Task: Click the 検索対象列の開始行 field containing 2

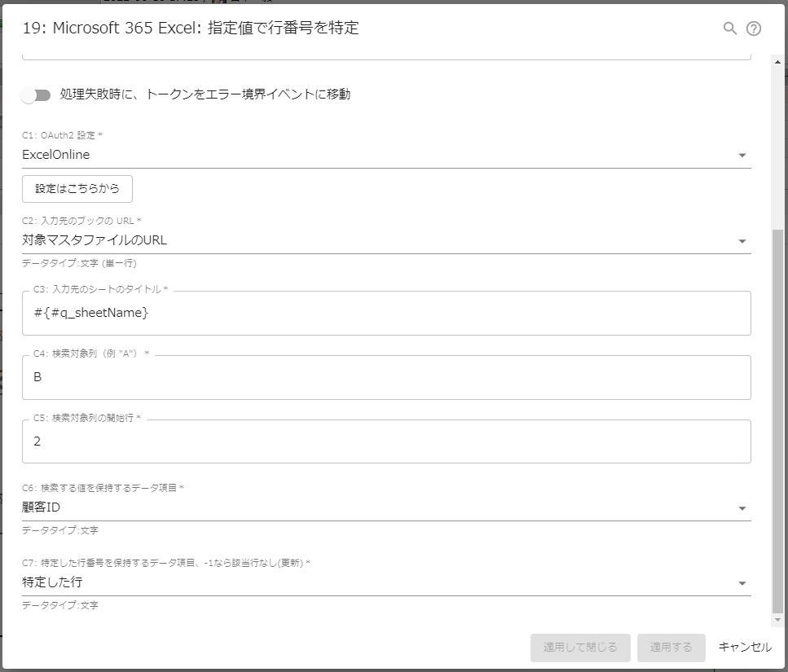Action: tap(385, 441)
